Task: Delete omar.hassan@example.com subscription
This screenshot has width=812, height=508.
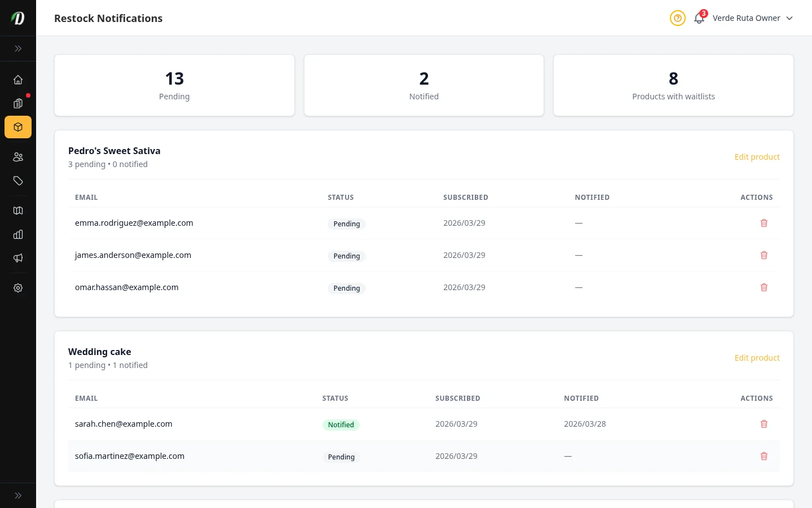Action: click(x=764, y=287)
